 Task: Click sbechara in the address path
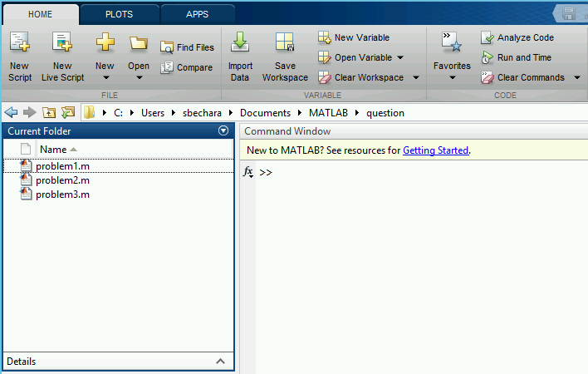(x=202, y=113)
